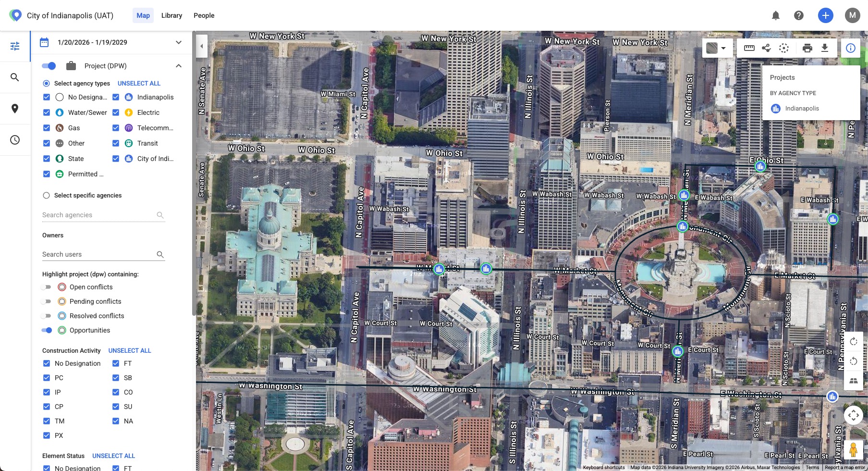
Task: Open the search panel in left sidebar
Action: 15,77
